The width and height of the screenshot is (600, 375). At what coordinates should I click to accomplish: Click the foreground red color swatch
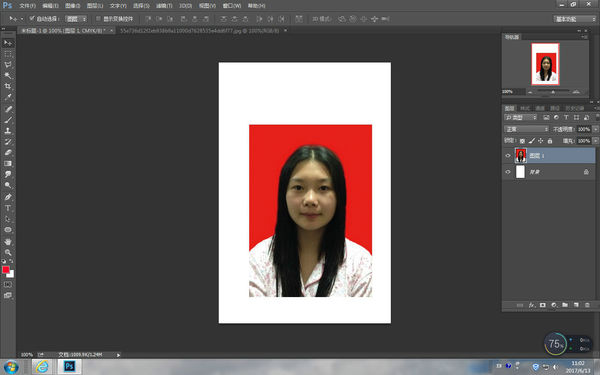(5, 270)
